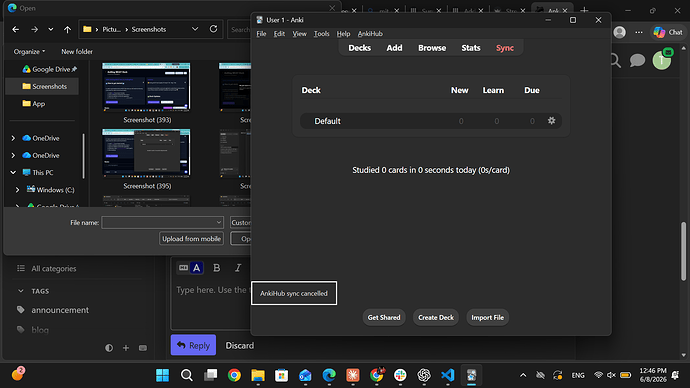Open the Organize dropdown in file dialog
Screen dimensions: 690x388
coord(29,51)
